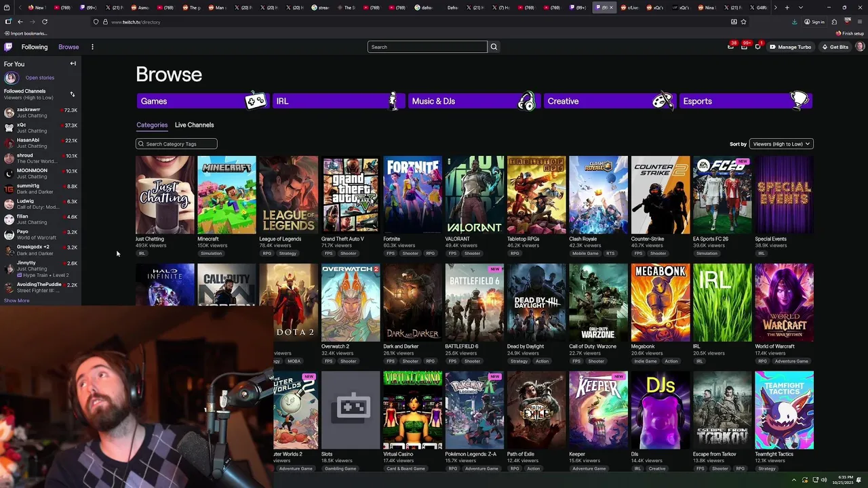Click Finish setup in bookmarks bar
Viewport: 868px width, 488px height.
point(850,33)
